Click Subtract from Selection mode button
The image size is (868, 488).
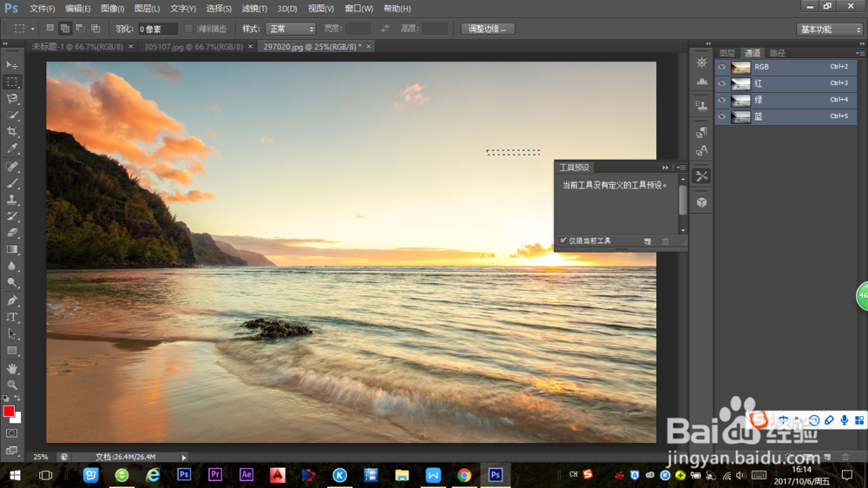pos(80,29)
